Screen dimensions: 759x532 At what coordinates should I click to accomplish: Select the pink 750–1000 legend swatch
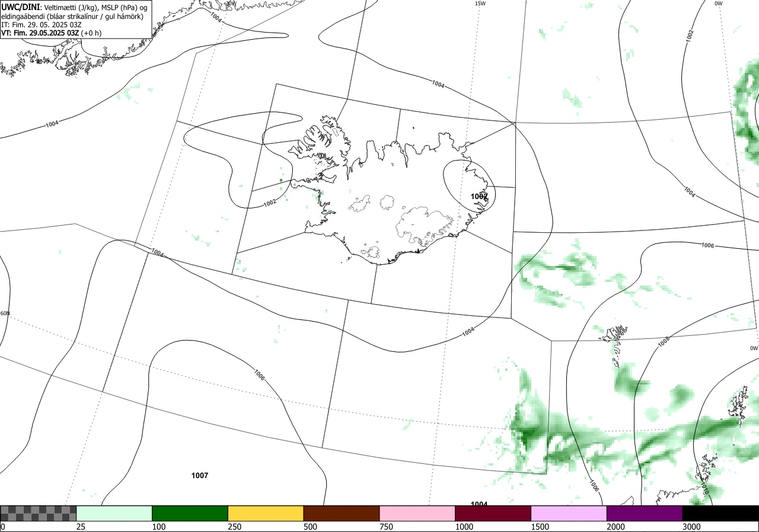click(417, 513)
